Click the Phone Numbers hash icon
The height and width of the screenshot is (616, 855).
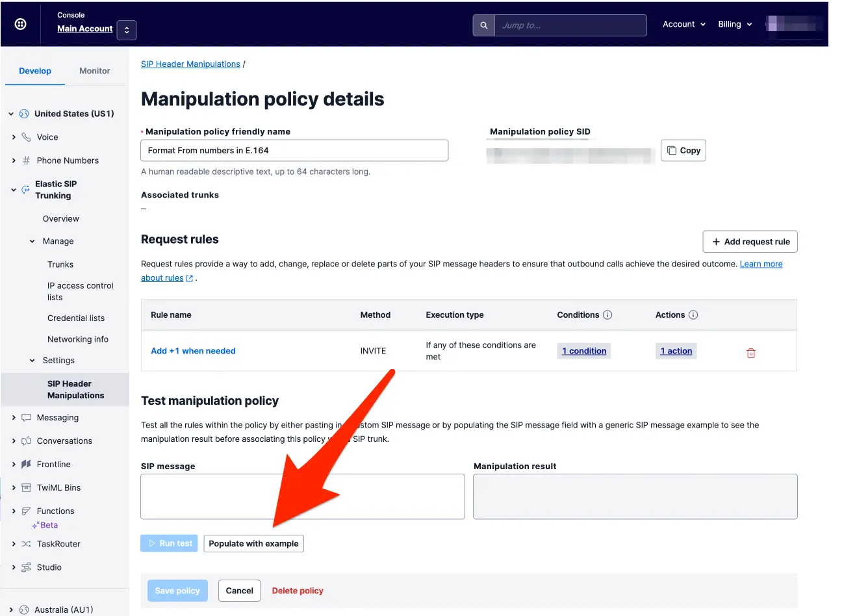point(27,160)
